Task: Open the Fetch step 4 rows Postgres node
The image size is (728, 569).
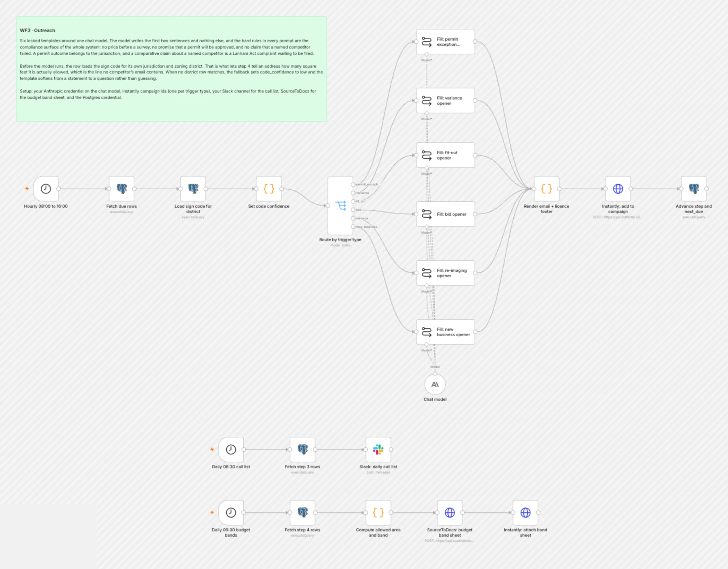Action: pos(302,512)
